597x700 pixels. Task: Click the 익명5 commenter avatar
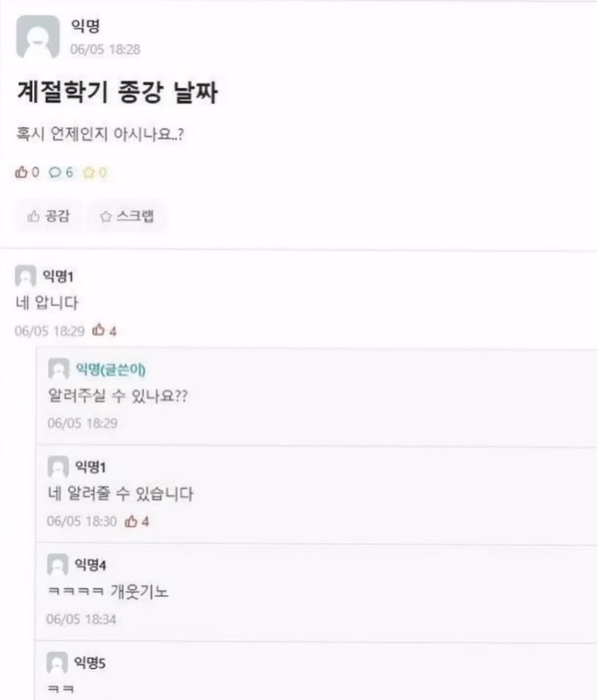tap(57, 663)
